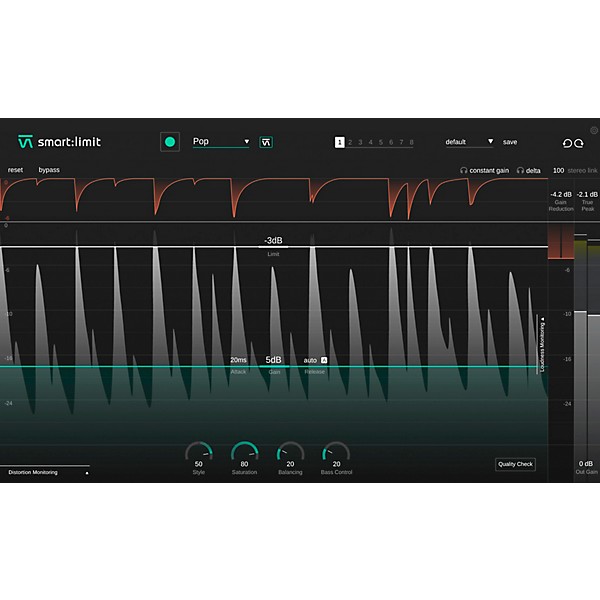Open the Pop profile dropdown
Image resolution: width=600 pixels, height=600 pixels.
click(x=221, y=142)
